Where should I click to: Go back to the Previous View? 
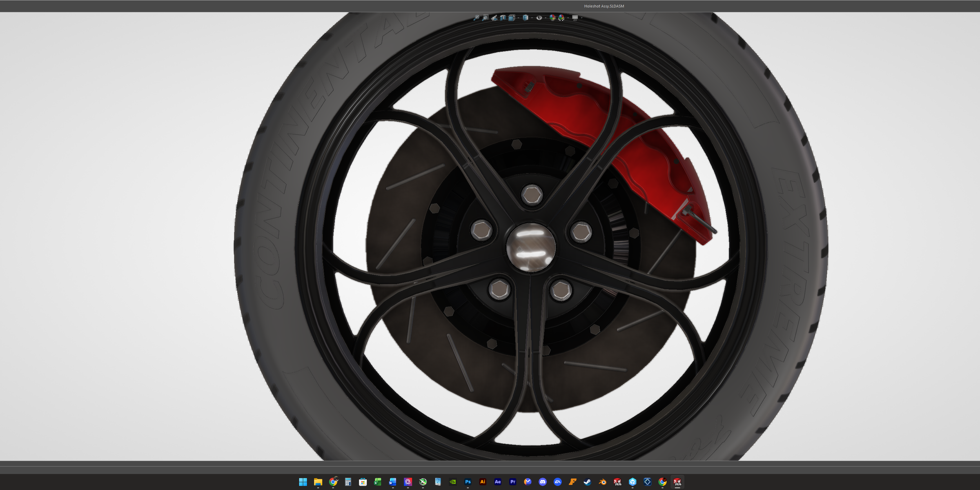coord(494,18)
